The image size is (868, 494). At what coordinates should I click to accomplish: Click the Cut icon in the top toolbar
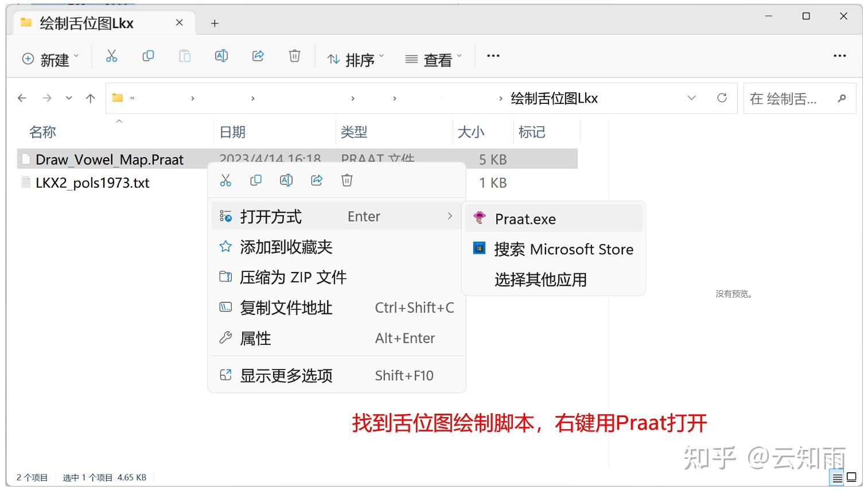pos(111,56)
